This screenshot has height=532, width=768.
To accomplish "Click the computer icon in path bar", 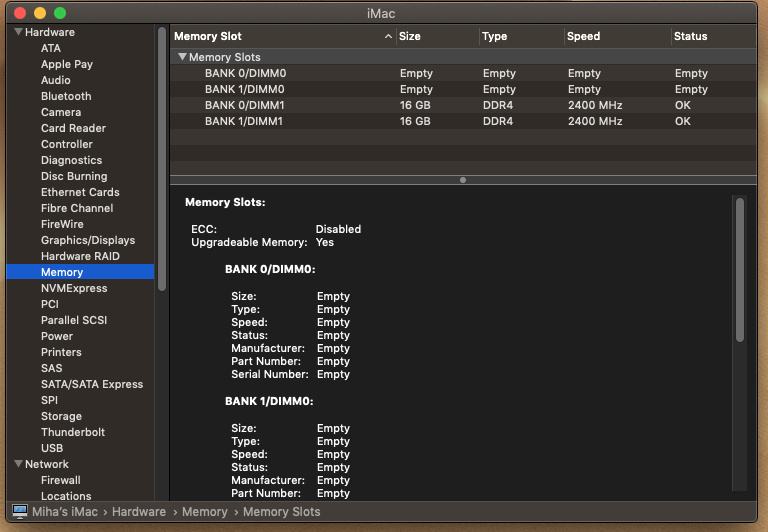I will tap(20, 511).
